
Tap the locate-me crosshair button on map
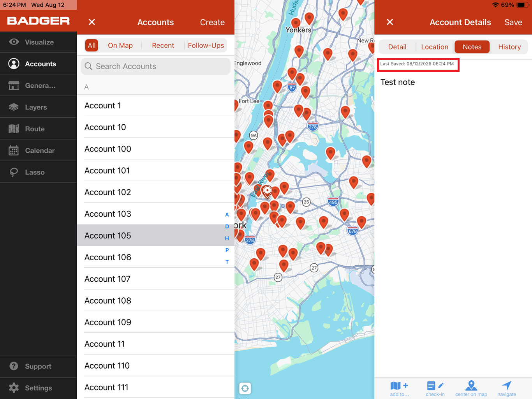click(245, 388)
